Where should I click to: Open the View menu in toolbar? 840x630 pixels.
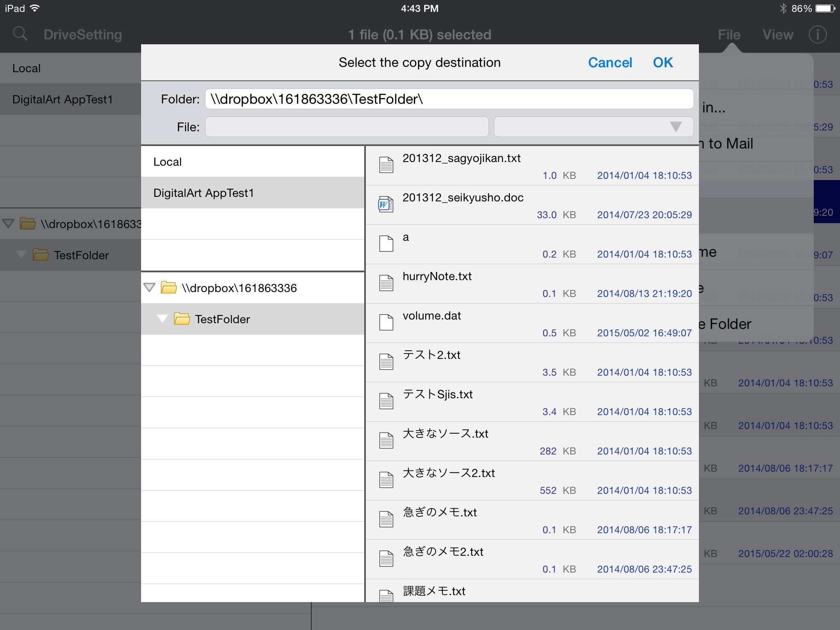[x=778, y=34]
